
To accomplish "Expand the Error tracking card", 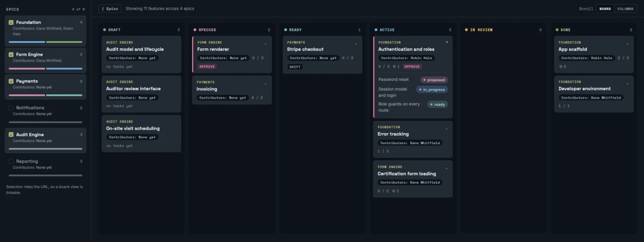I will (446, 129).
